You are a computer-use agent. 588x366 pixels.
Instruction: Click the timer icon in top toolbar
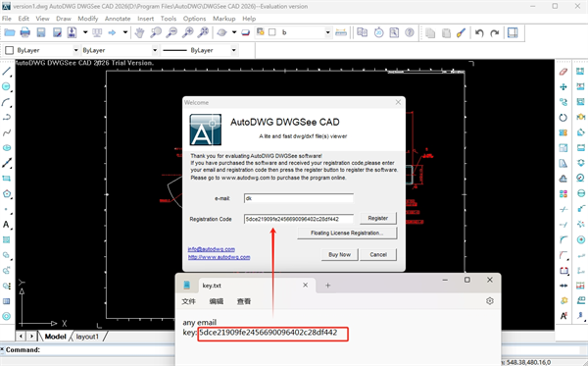(x=378, y=32)
